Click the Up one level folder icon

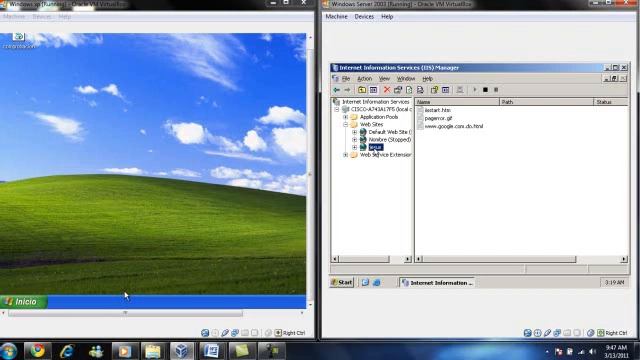362,90
